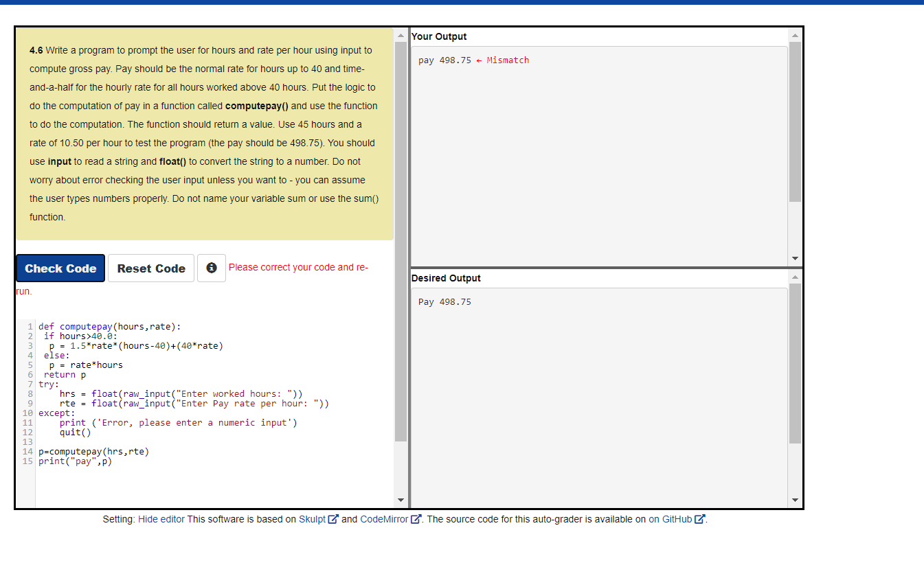Click the Desired Output heading
The width and height of the screenshot is (924, 576).
446,278
